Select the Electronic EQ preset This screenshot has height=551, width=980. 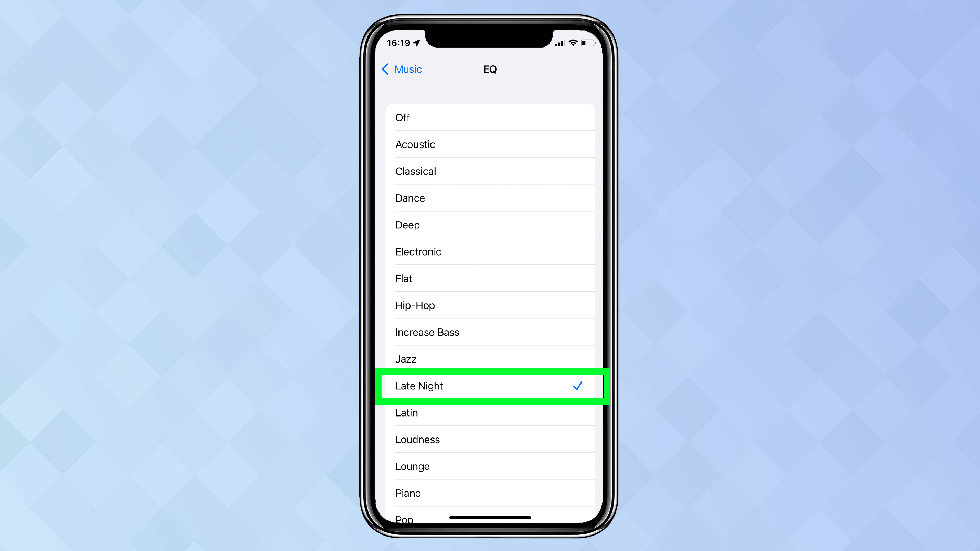[490, 251]
